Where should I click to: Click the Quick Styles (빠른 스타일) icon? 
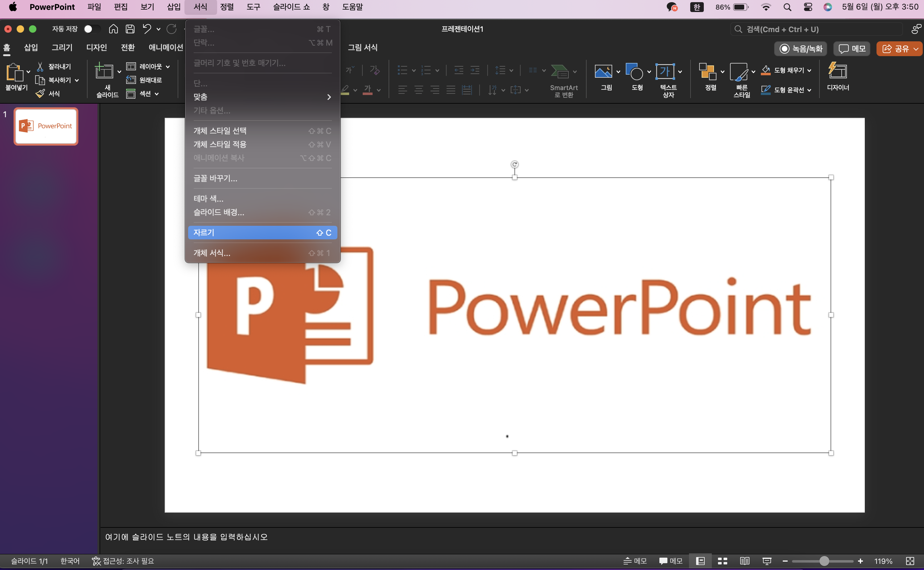click(x=739, y=72)
